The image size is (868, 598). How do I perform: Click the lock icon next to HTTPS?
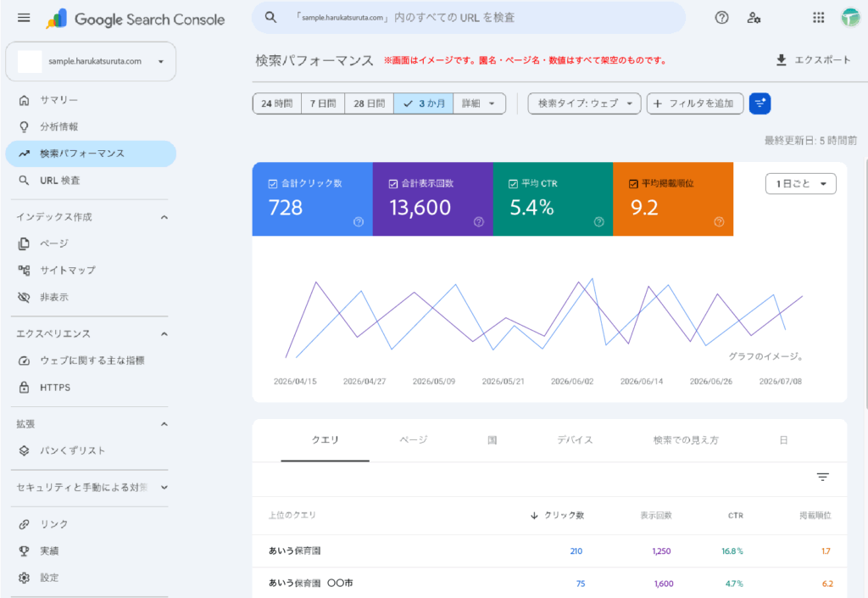coord(24,387)
